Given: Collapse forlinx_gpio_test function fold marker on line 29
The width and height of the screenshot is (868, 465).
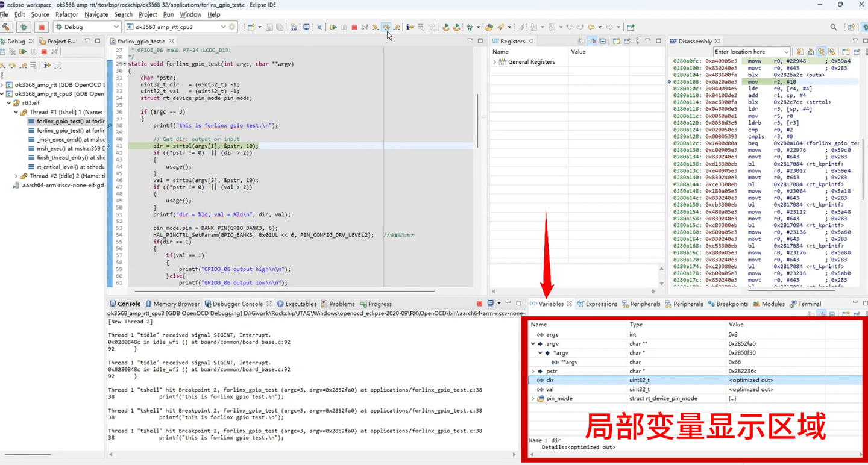Looking at the screenshot, I should point(125,64).
